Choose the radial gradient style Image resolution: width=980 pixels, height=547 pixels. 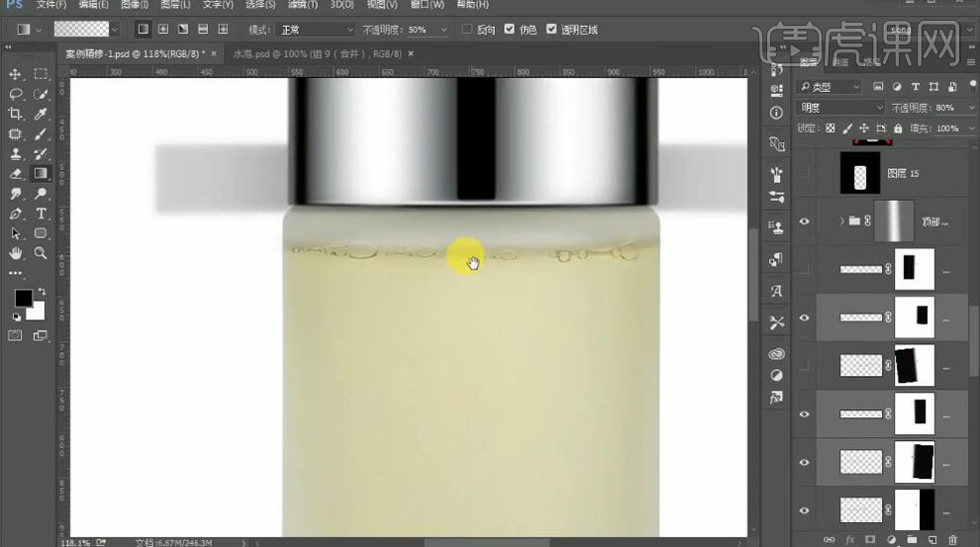[163, 30]
